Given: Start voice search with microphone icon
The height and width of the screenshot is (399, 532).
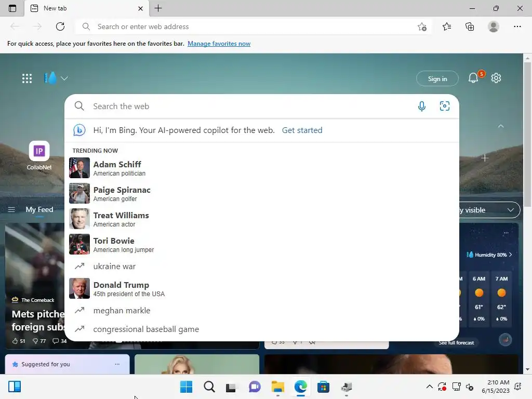Looking at the screenshot, I should click(x=422, y=106).
